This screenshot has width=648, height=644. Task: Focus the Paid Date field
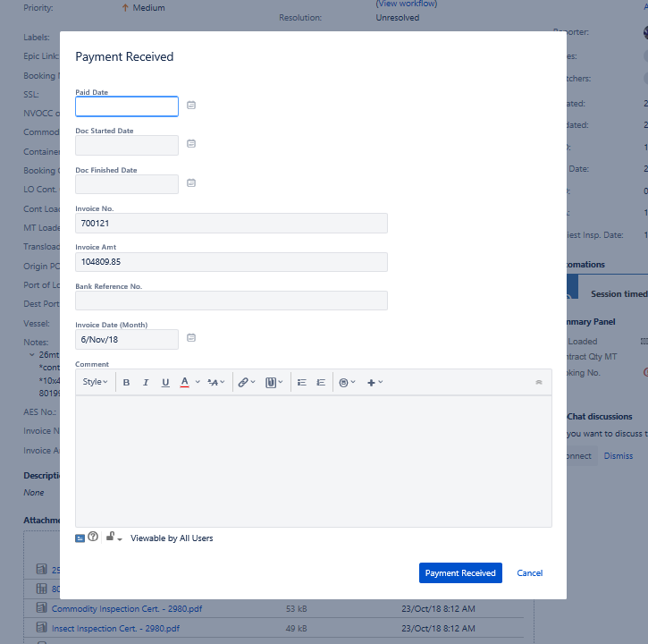pos(127,106)
